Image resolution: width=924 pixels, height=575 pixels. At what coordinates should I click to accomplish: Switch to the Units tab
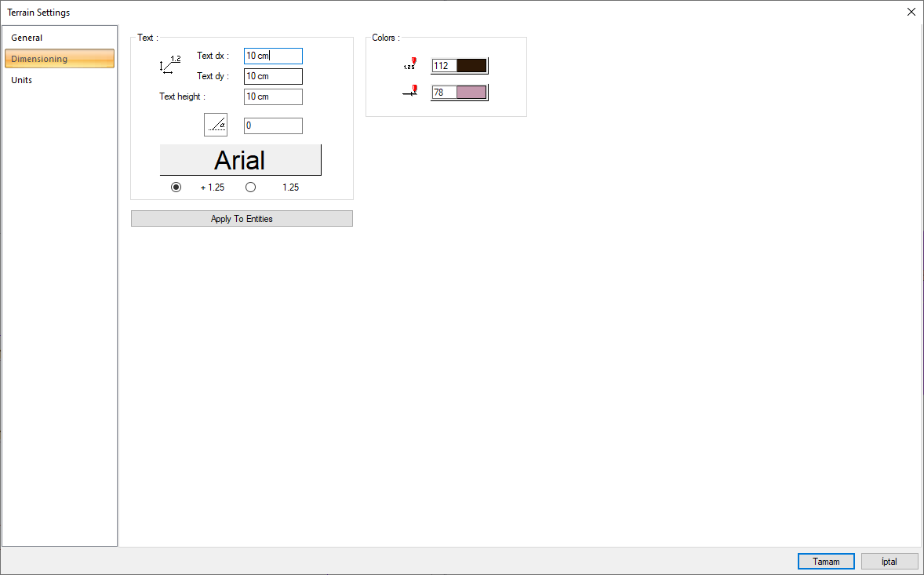click(22, 80)
